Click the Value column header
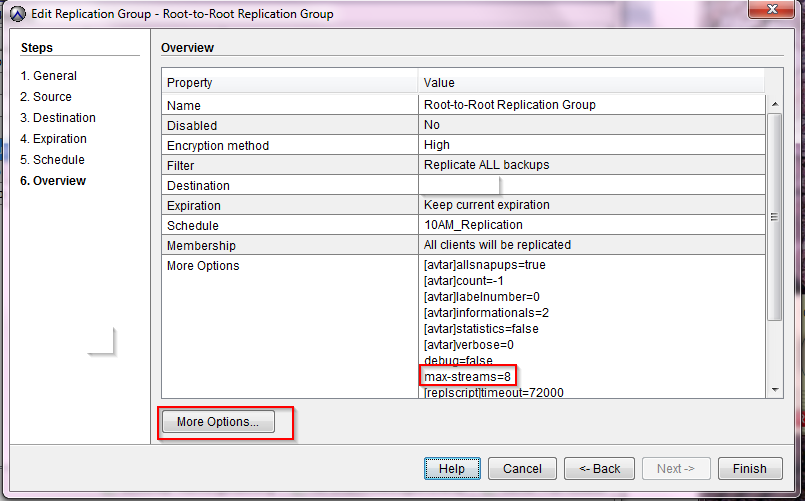Viewport: 805px width, 501px height. coord(592,83)
